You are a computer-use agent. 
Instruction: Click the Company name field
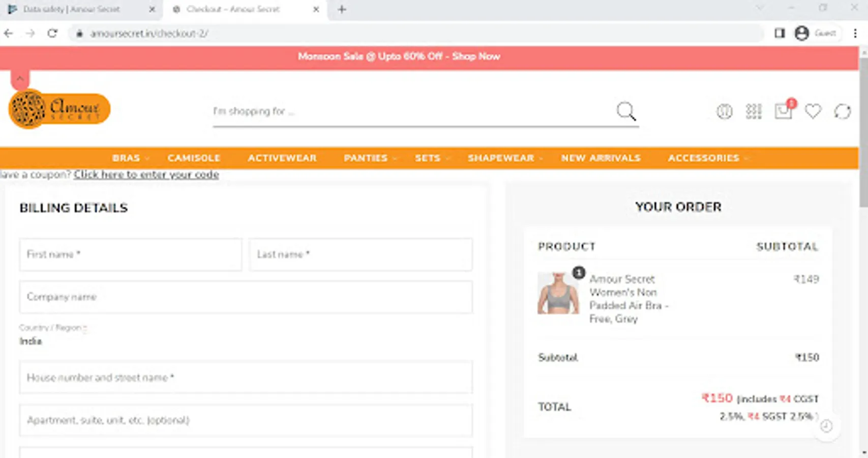246,297
